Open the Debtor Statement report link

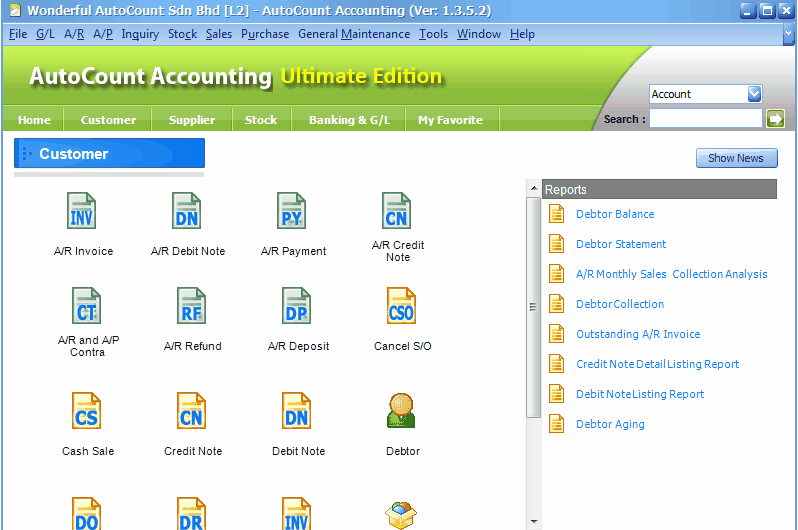pos(621,244)
